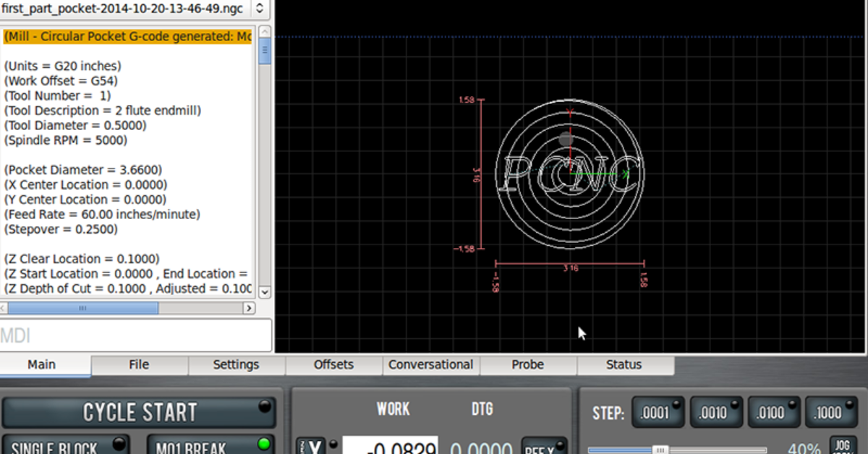Select the .0010 jog step size

(716, 412)
